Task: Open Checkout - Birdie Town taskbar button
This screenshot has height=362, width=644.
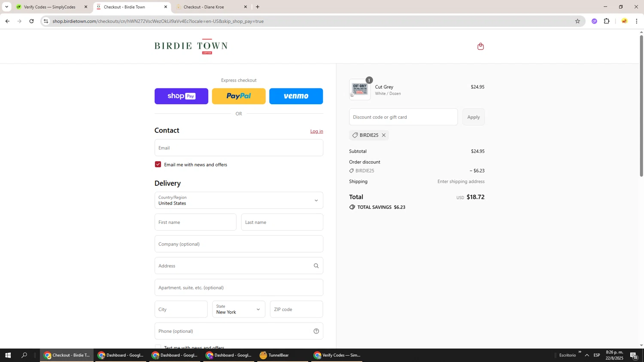Action: click(x=67, y=355)
